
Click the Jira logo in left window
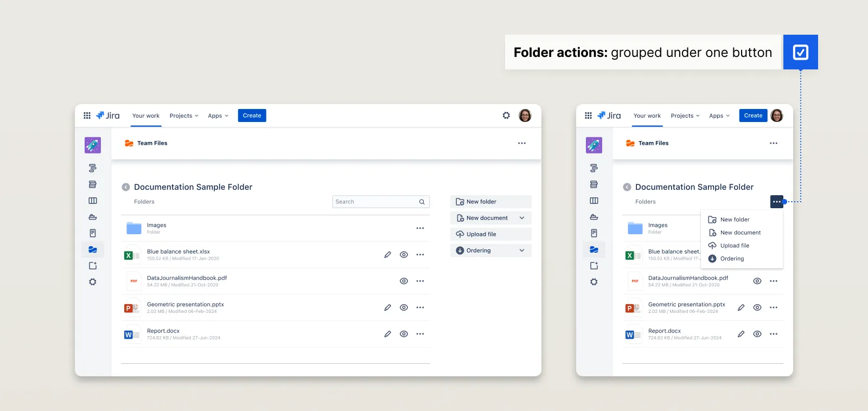click(108, 115)
